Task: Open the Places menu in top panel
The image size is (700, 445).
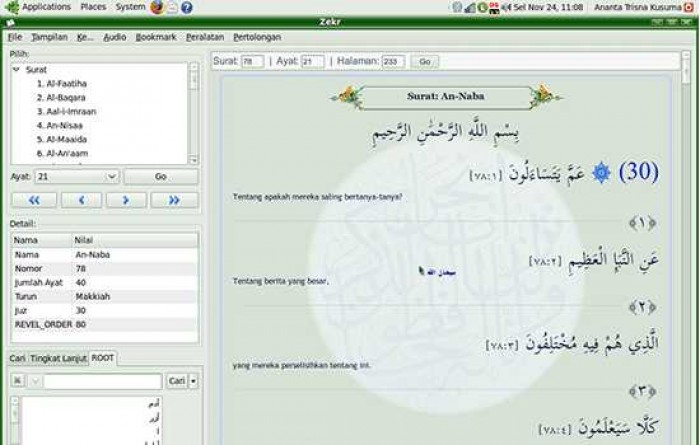Action: [x=93, y=7]
